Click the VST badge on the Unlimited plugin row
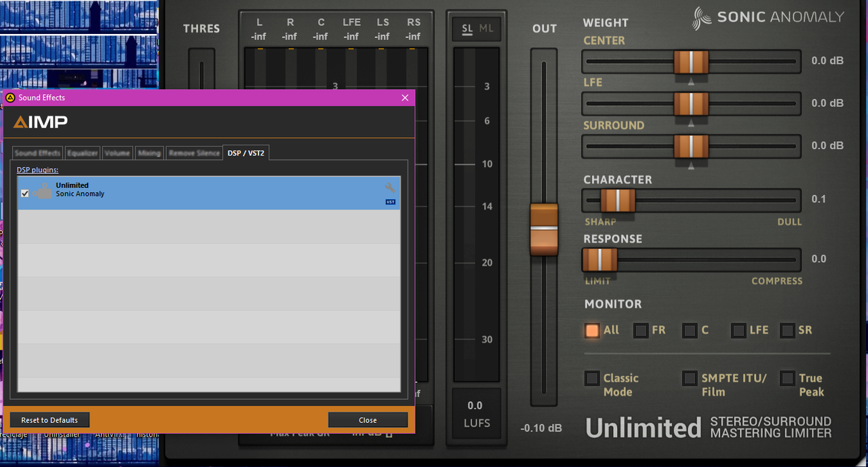868x467 pixels. pos(391,202)
